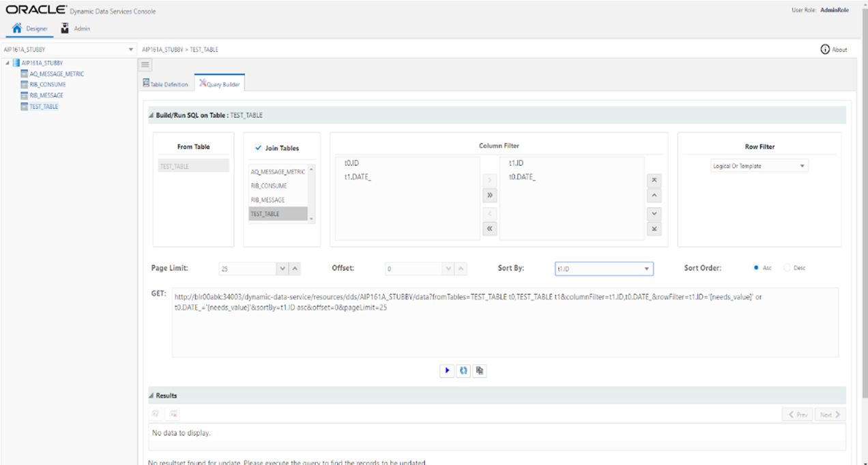
Task: Decrease the Offset value
Action: [x=448, y=269]
